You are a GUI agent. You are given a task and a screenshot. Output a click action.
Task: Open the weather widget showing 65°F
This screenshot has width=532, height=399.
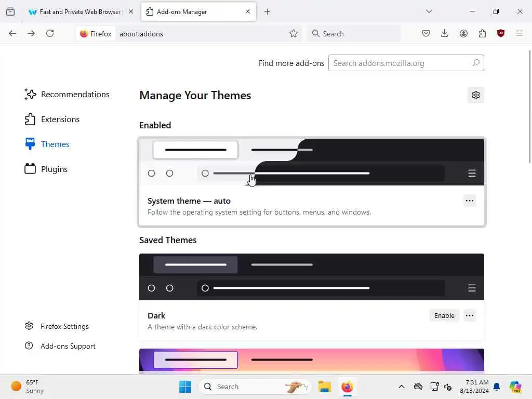coord(27,387)
